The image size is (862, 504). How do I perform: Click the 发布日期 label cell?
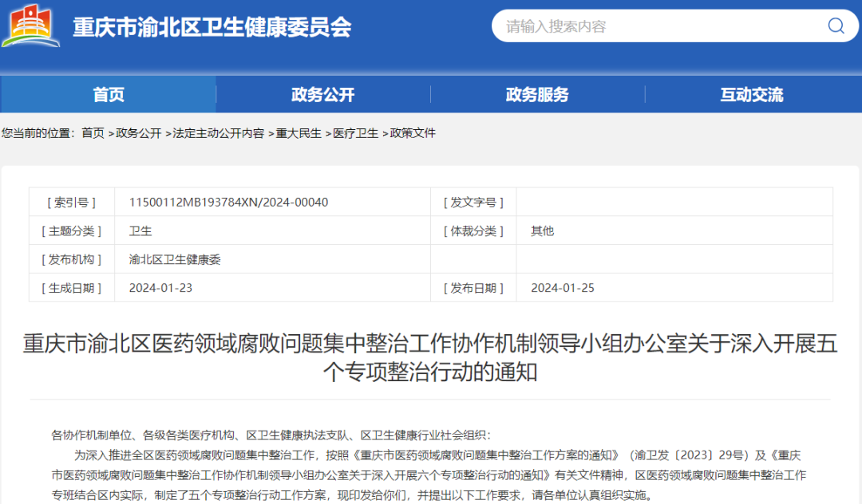[473, 288]
